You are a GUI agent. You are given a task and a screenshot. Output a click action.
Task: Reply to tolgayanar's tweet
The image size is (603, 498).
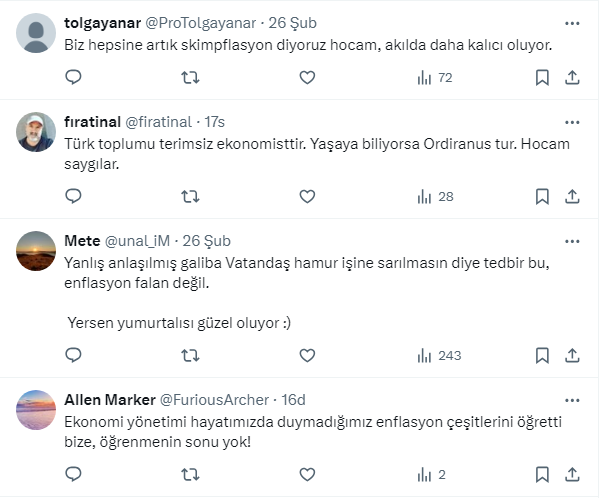pyautogui.click(x=73, y=77)
